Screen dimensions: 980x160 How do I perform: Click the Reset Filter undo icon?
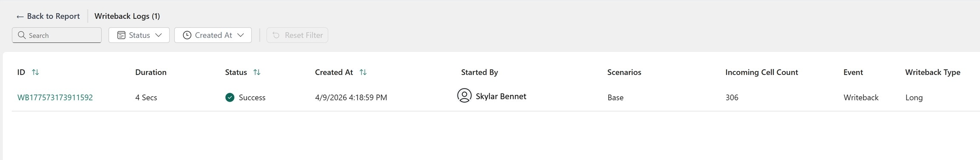click(276, 35)
